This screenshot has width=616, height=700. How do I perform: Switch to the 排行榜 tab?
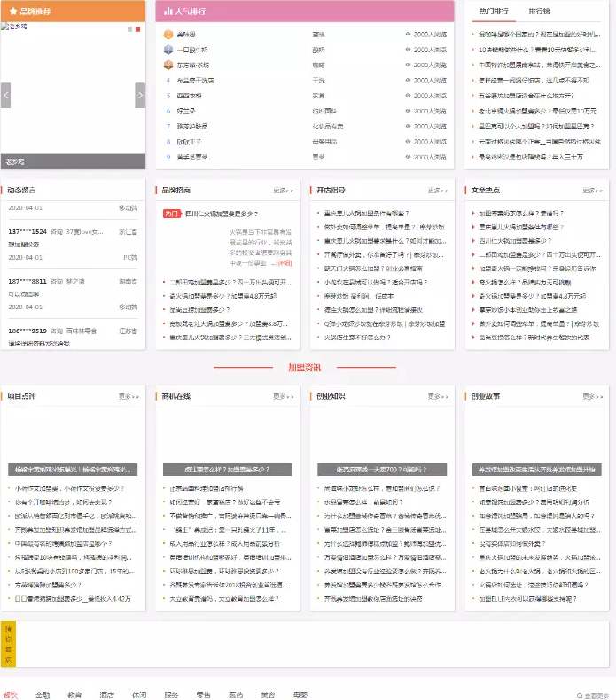tap(539, 12)
